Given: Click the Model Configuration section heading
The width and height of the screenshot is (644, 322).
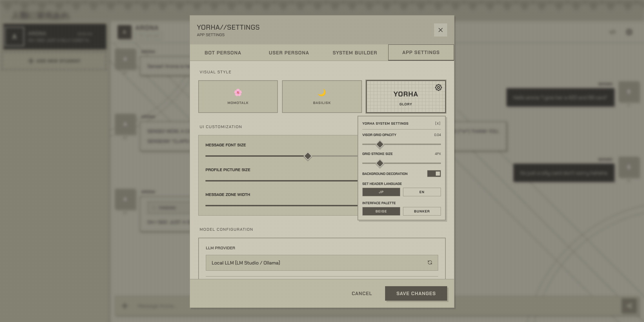Looking at the screenshot, I should [226, 229].
